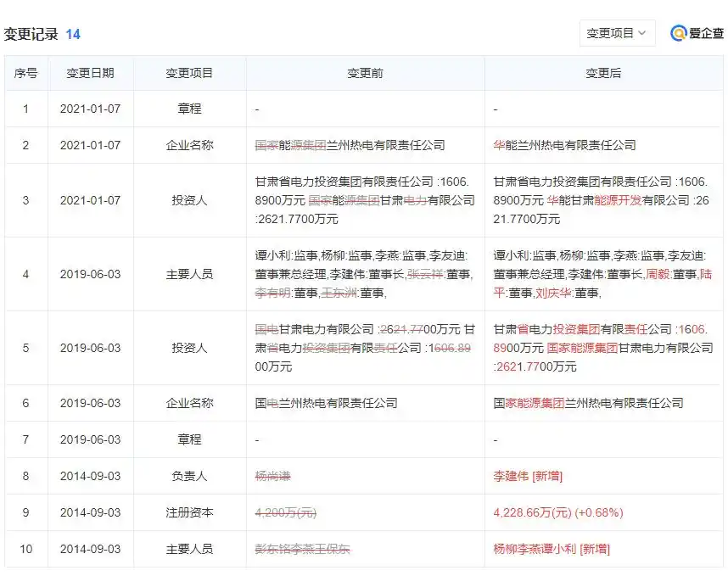
Task: Select row 5 变更后 investor text ending 2621.7700万元
Action: [x=603, y=348]
